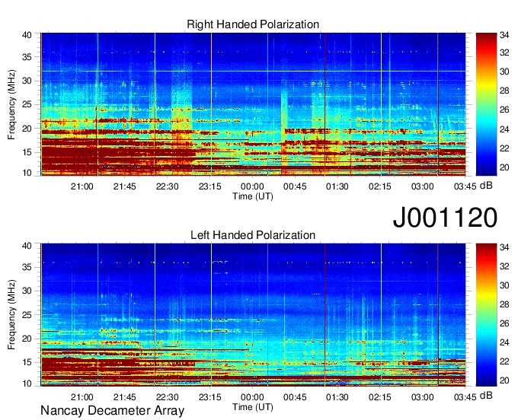This screenshot has width=518, height=420.
Task: Click the 03:45 tick under the Left Handed plot
Action: pyautogui.click(x=465, y=397)
